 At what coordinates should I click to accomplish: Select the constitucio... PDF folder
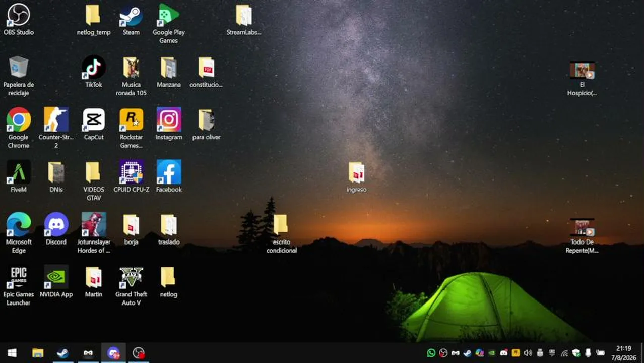pyautogui.click(x=206, y=72)
